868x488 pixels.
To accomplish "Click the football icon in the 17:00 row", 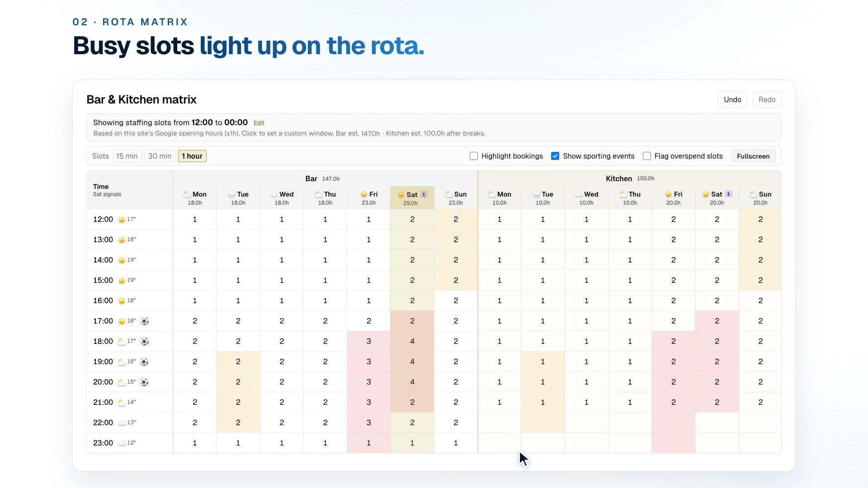I will (145, 321).
